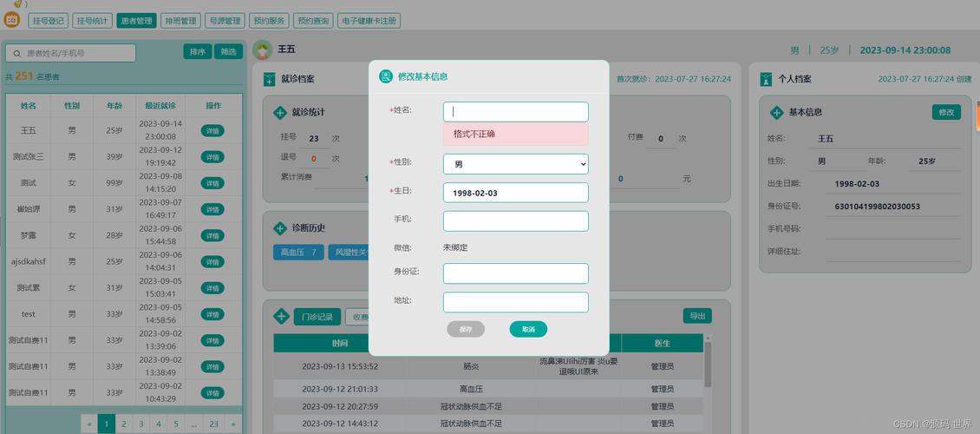Go to the 预约服务 tab
This screenshot has width=980, height=434.
(269, 21)
